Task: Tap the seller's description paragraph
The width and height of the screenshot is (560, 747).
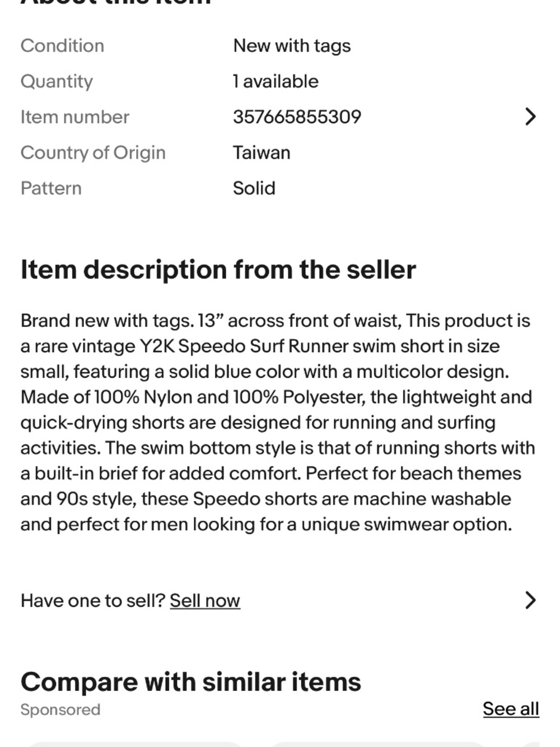Action: coord(278,422)
